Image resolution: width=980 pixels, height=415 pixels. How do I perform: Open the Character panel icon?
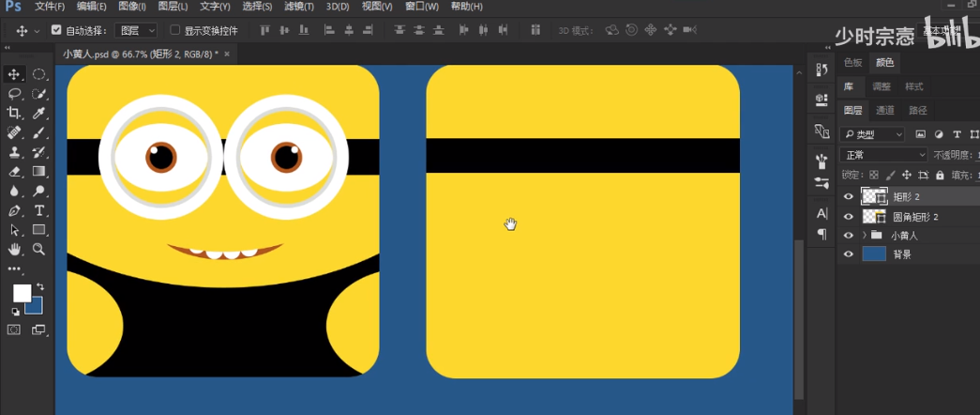[x=822, y=213]
